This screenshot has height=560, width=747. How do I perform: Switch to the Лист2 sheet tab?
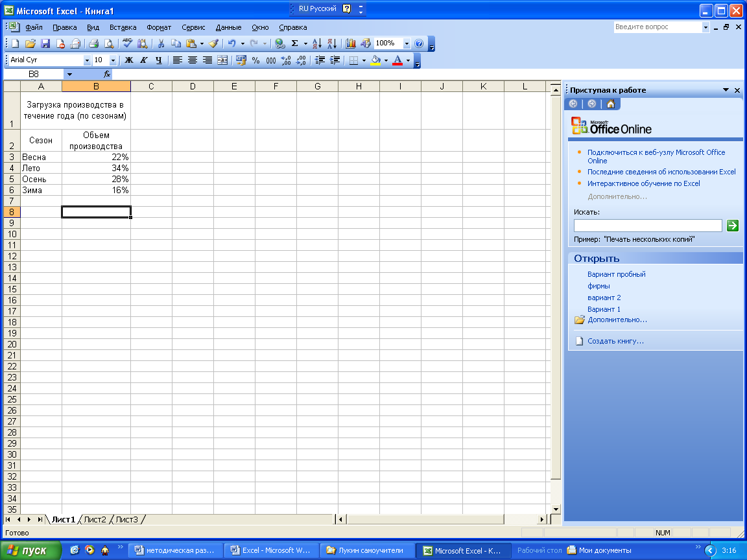(95, 520)
